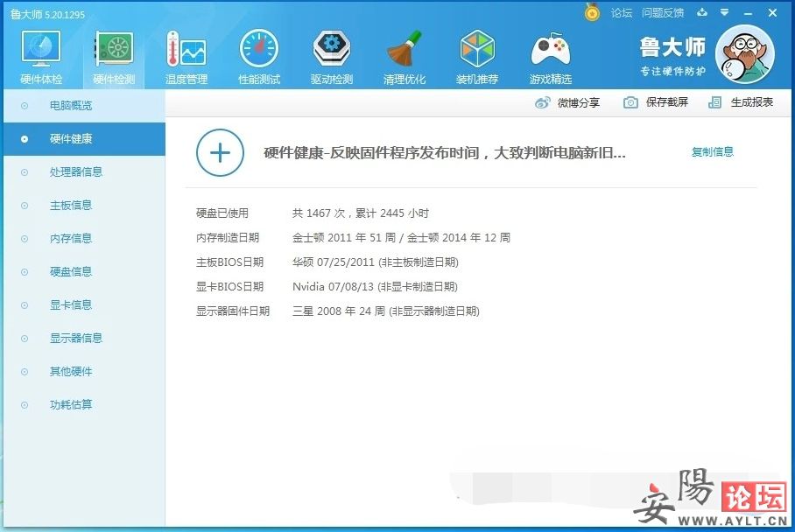Open 驱动检测 driver detection

pyautogui.click(x=332, y=57)
